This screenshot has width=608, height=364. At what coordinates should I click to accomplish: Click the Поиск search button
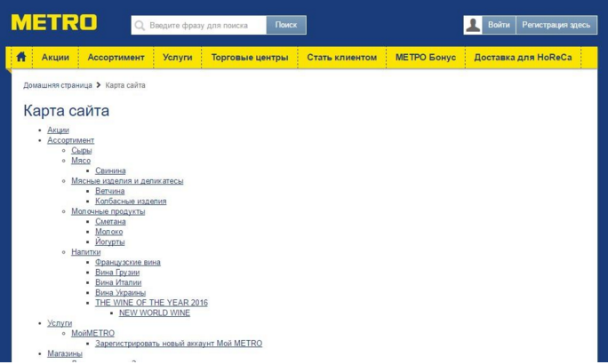286,25
